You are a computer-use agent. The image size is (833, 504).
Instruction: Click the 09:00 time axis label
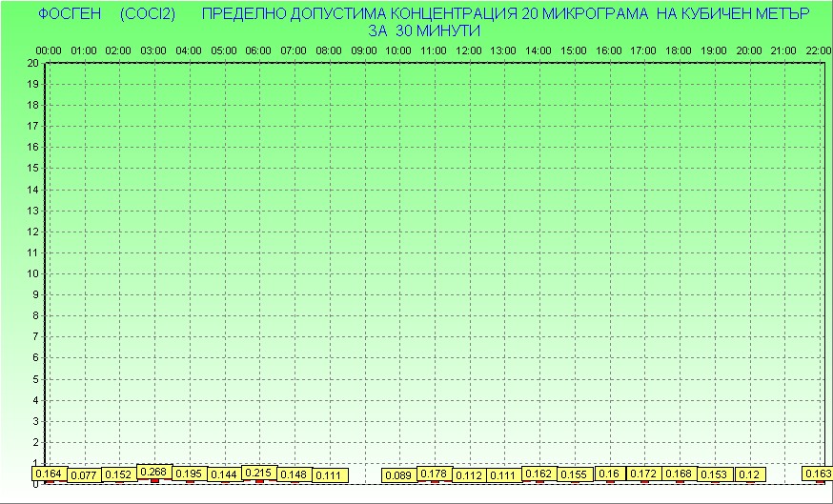pos(364,51)
